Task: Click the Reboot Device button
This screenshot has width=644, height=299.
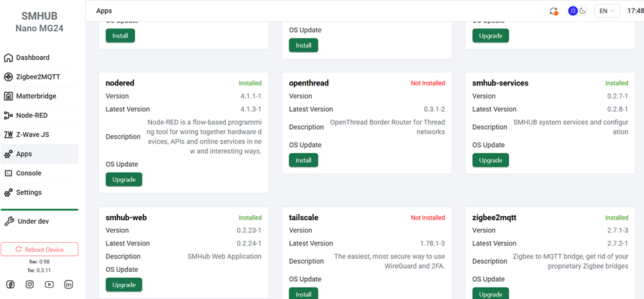Action: 40,249
